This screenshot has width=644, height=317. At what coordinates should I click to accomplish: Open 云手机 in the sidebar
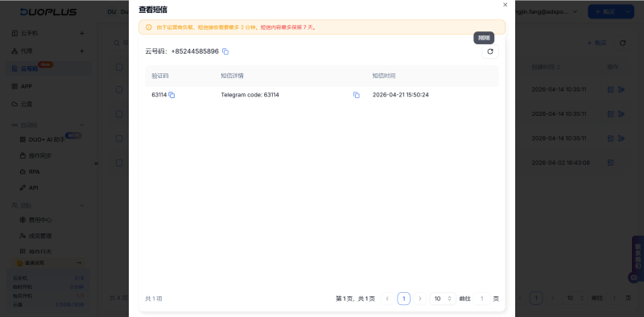(x=30, y=33)
